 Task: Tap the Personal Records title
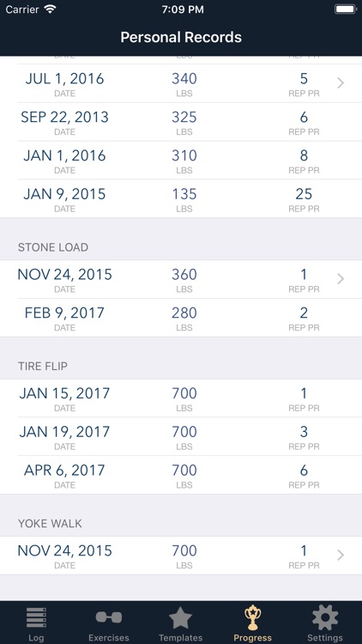point(181,38)
